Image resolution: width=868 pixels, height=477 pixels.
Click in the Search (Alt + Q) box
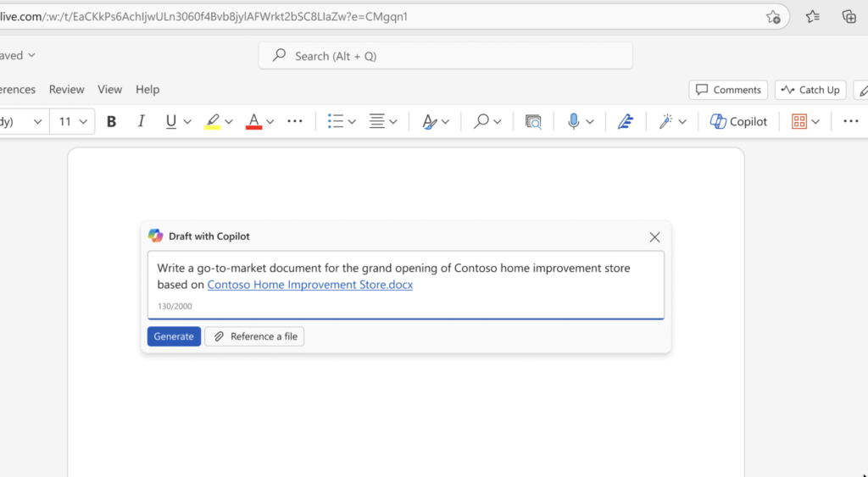point(446,56)
